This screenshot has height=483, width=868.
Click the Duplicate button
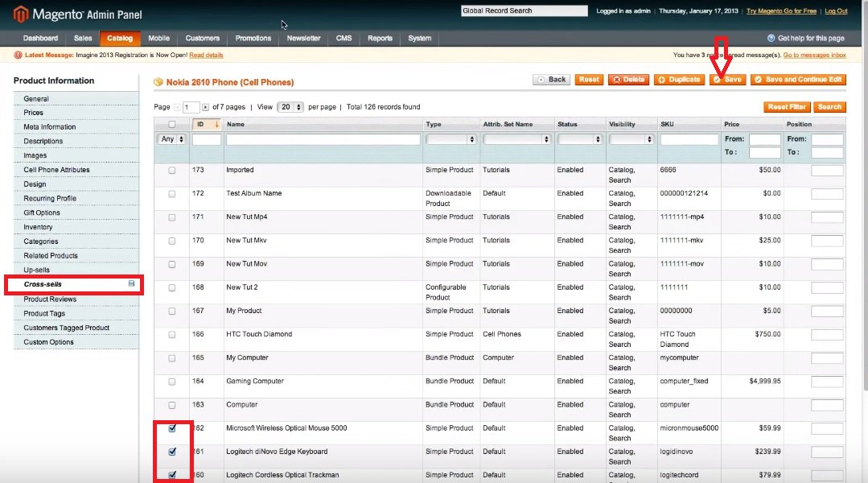pyautogui.click(x=679, y=80)
